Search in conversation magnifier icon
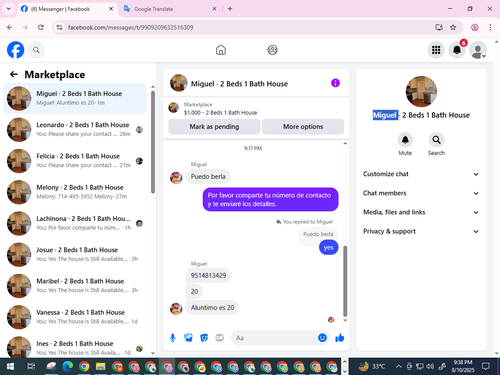500x375 pixels. (436, 140)
